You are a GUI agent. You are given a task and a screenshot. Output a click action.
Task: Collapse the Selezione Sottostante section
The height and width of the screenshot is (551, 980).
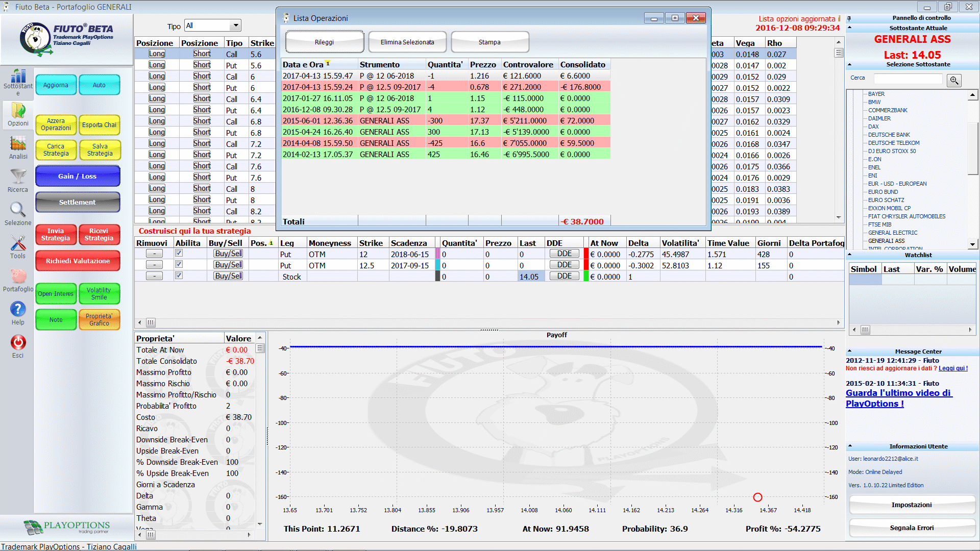850,64
